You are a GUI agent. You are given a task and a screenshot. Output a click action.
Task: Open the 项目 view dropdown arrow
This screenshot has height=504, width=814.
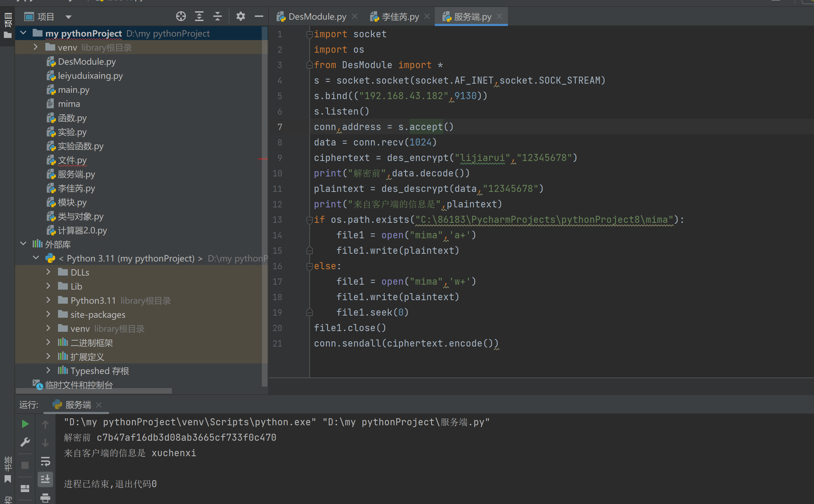pyautogui.click(x=69, y=17)
